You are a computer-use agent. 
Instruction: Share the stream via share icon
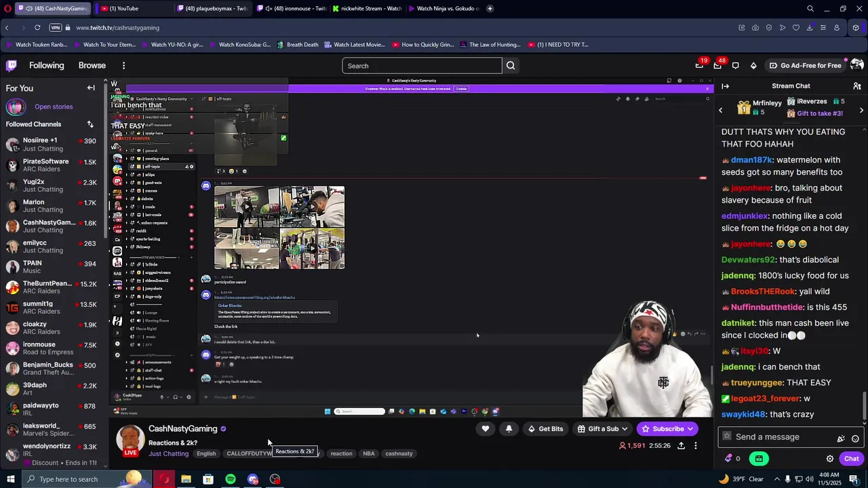(681, 445)
